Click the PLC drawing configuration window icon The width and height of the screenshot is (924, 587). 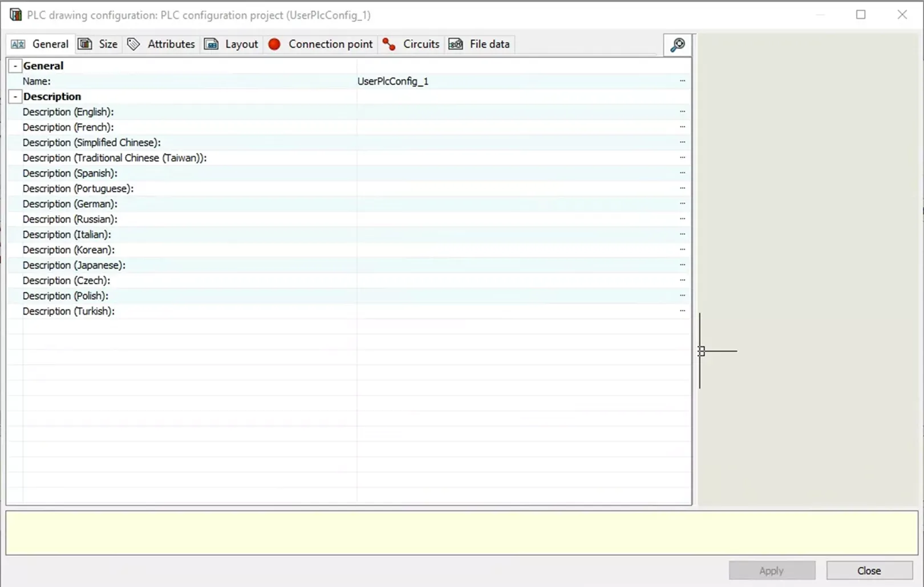tap(15, 15)
